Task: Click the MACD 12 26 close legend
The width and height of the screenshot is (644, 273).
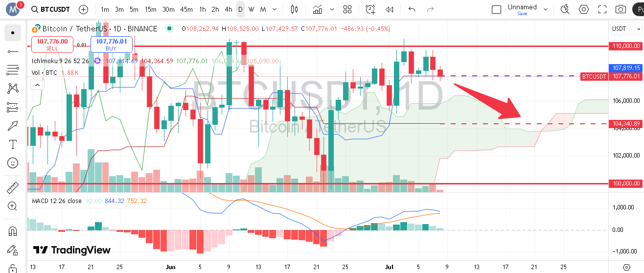Action: click(x=57, y=201)
